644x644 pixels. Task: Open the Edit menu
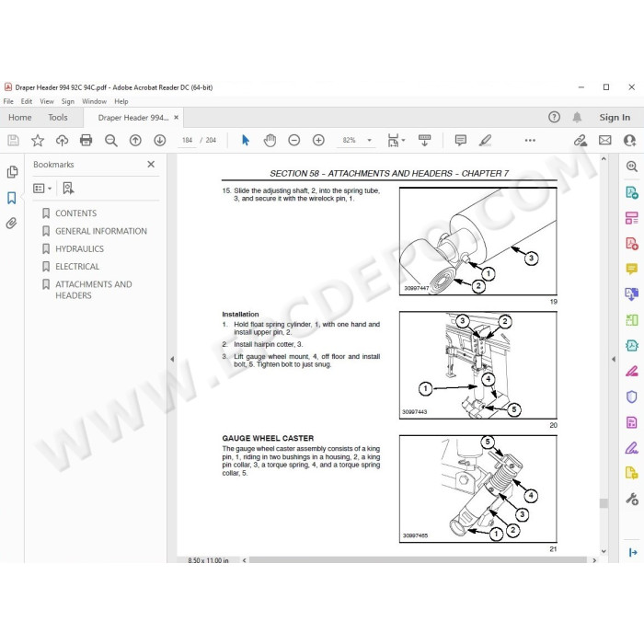coord(27,101)
